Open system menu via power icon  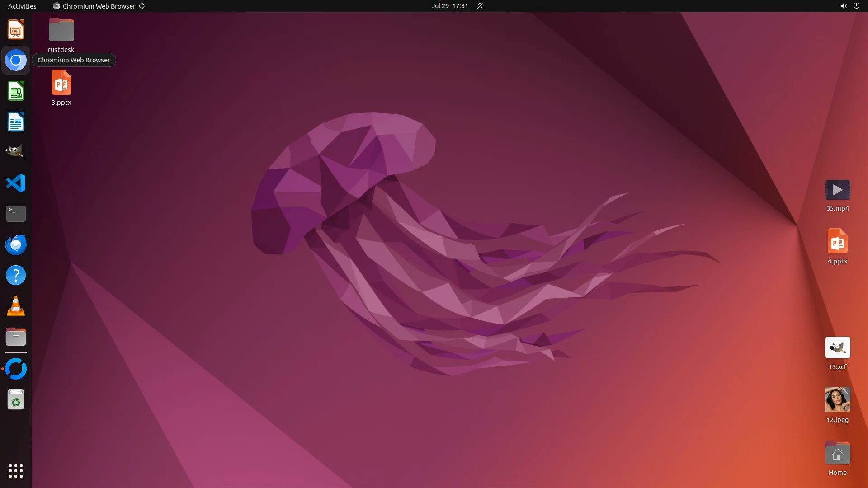(856, 6)
